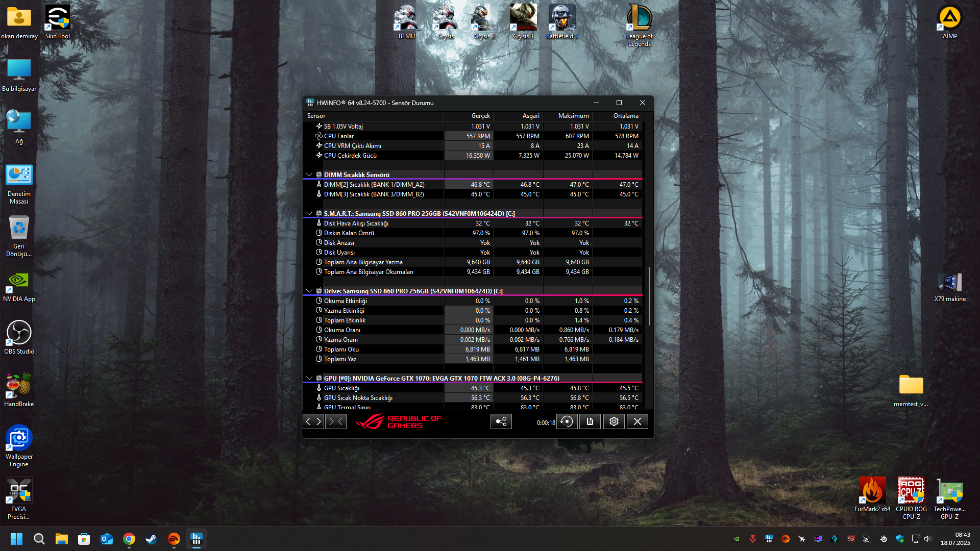The height and width of the screenshot is (551, 980).
Task: Open the EVGA Precision desktop shortcut
Action: 19,498
